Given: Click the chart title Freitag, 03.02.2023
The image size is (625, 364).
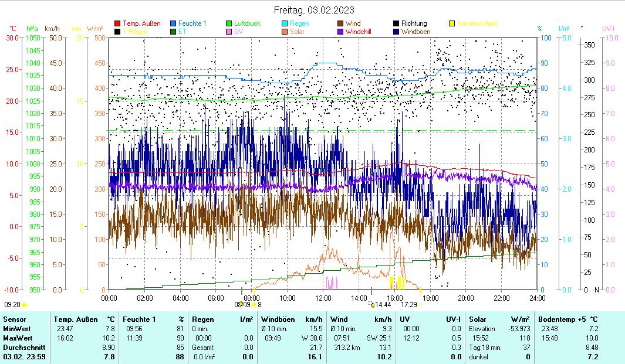Looking at the screenshot, I should coord(314,11).
